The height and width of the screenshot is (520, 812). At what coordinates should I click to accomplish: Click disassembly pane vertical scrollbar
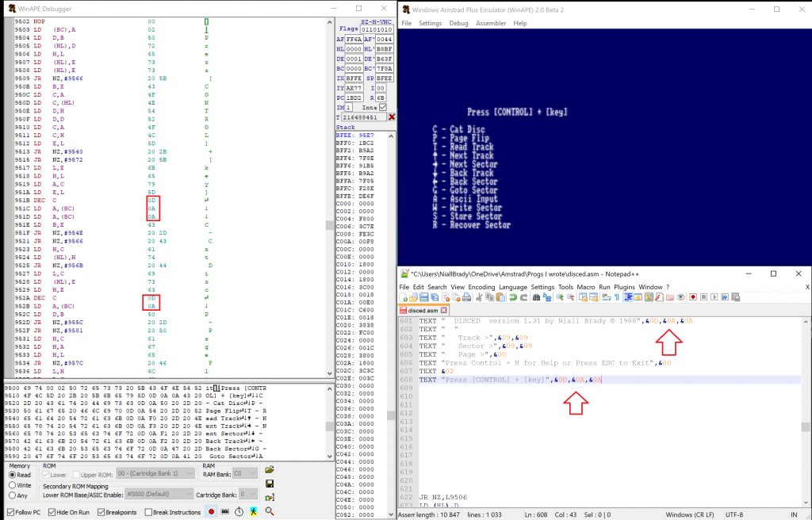(x=330, y=197)
